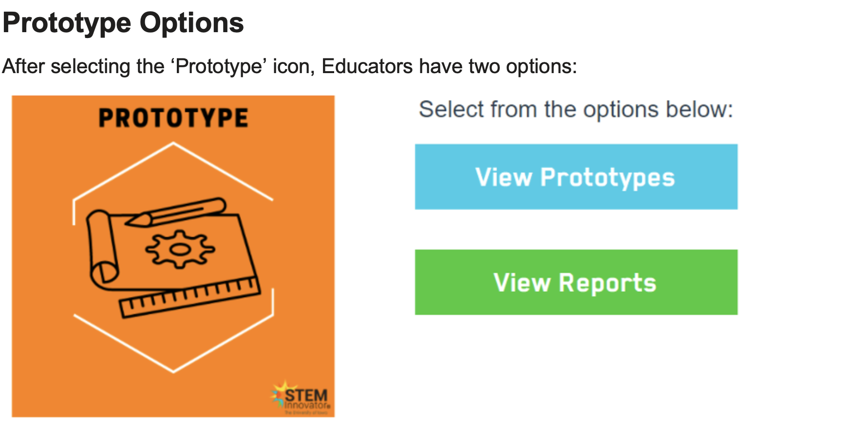Click the bold STEM text in logo
868x427 pixels.
click(x=306, y=395)
